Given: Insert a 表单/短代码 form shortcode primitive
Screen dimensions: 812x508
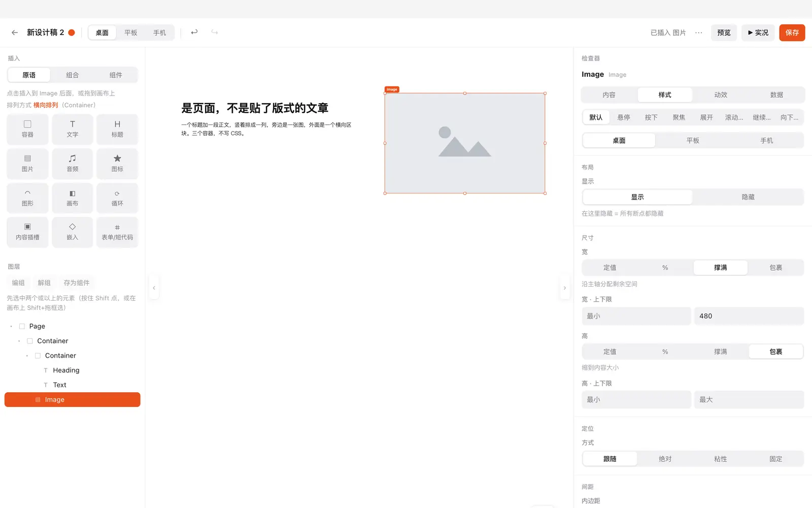Looking at the screenshot, I should click(x=117, y=232).
